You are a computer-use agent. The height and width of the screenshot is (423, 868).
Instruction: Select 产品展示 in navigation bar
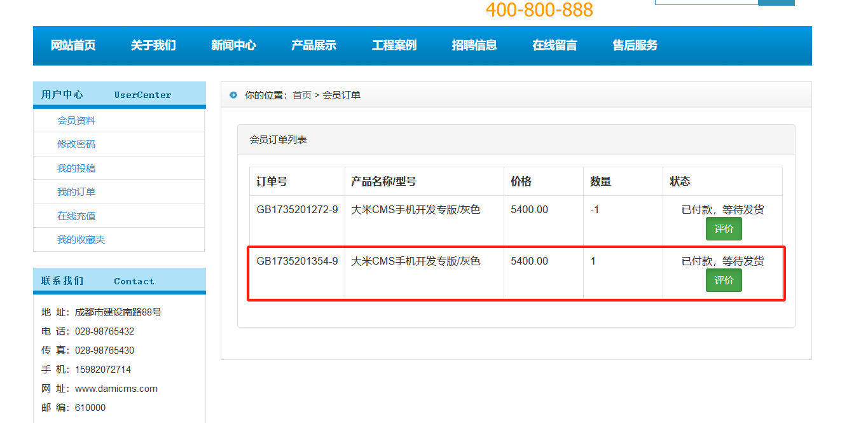[313, 45]
